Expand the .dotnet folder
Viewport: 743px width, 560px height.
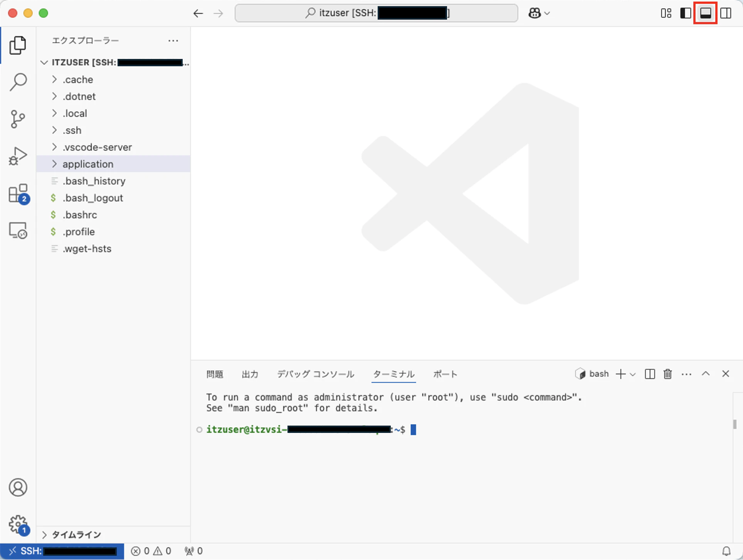[x=113, y=96]
